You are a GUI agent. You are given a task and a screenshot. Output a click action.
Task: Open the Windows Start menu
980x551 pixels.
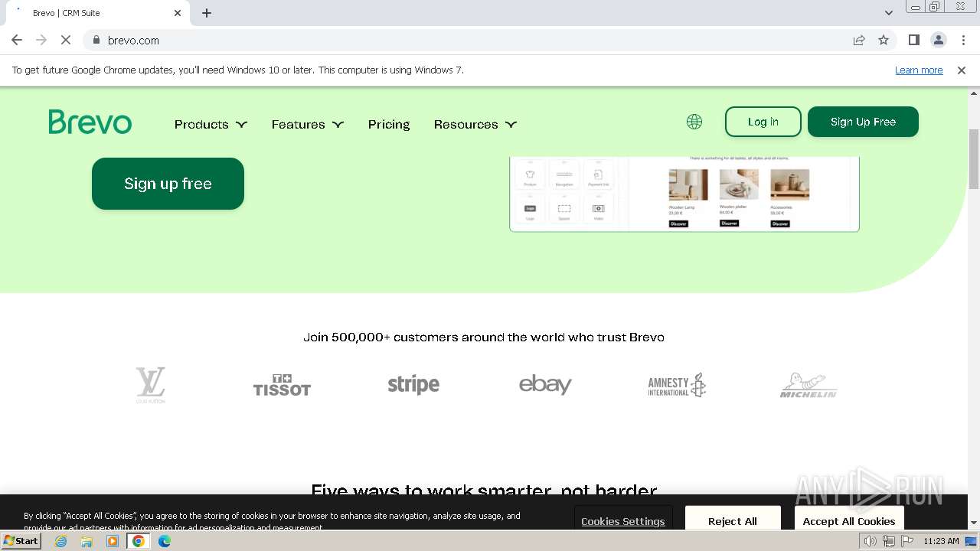[21, 541]
